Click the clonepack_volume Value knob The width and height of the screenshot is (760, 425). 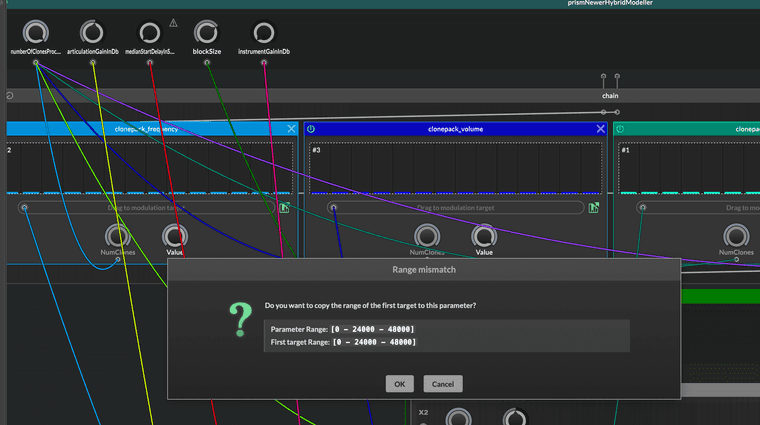tap(484, 236)
